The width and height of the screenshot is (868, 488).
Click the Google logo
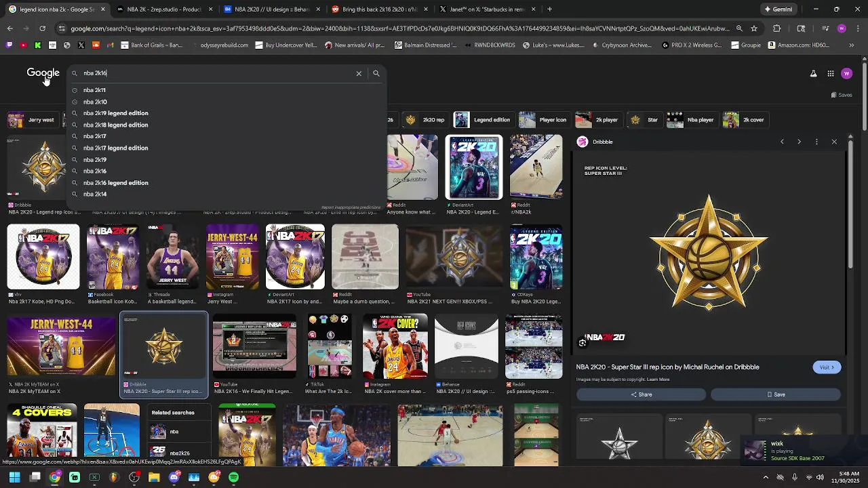pos(43,73)
